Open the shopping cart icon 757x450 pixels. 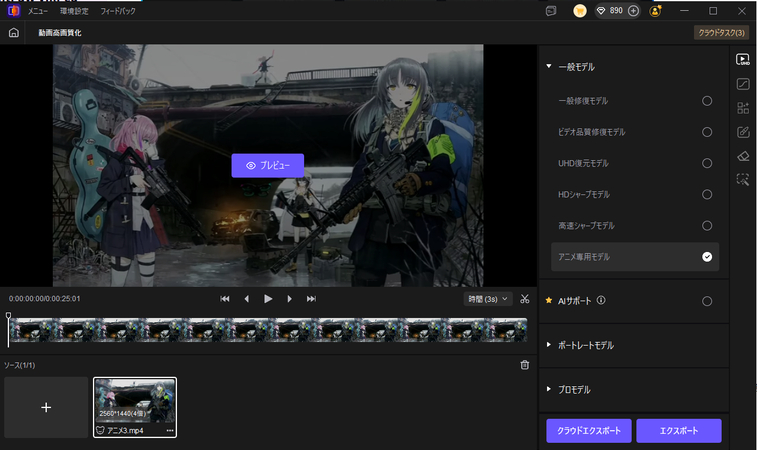click(x=580, y=11)
